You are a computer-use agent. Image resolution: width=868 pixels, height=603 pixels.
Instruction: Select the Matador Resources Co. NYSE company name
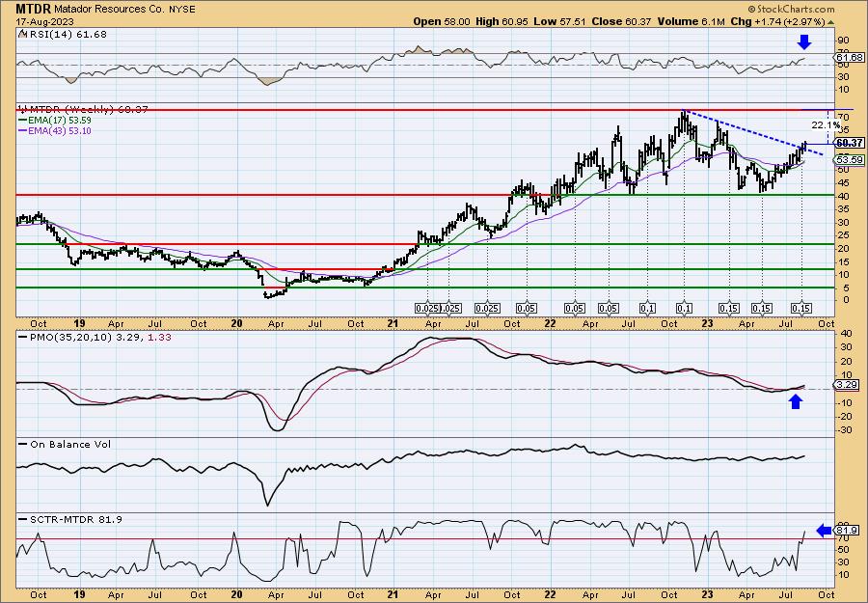pyautogui.click(x=124, y=10)
